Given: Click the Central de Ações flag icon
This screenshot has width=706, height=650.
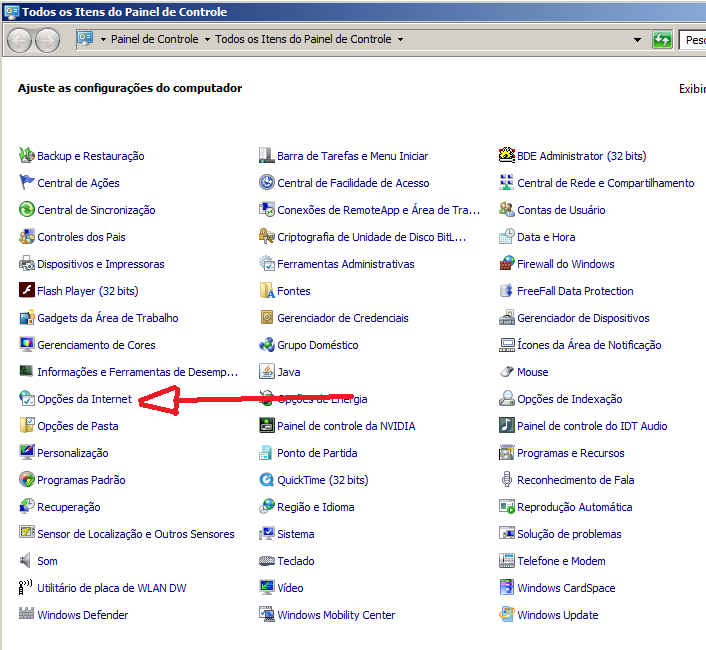Looking at the screenshot, I should pyautogui.click(x=27, y=182).
